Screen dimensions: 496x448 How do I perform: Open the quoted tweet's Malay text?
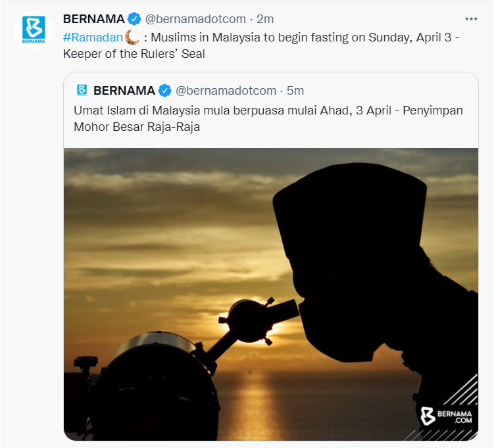268,118
